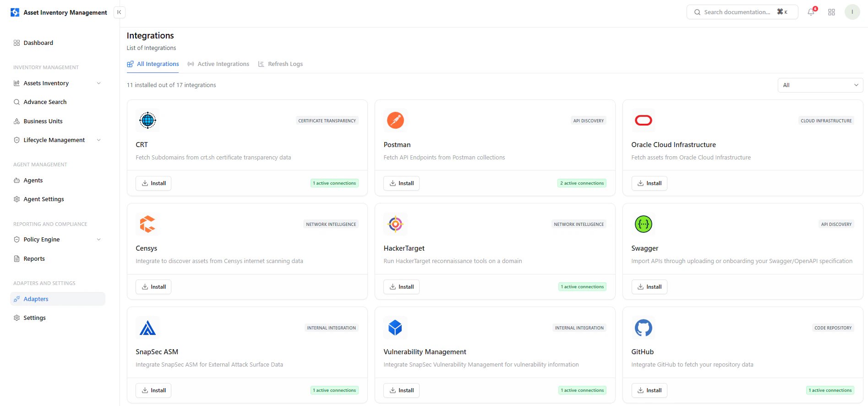Click the Postman logo icon
868x406 pixels.
(395, 121)
